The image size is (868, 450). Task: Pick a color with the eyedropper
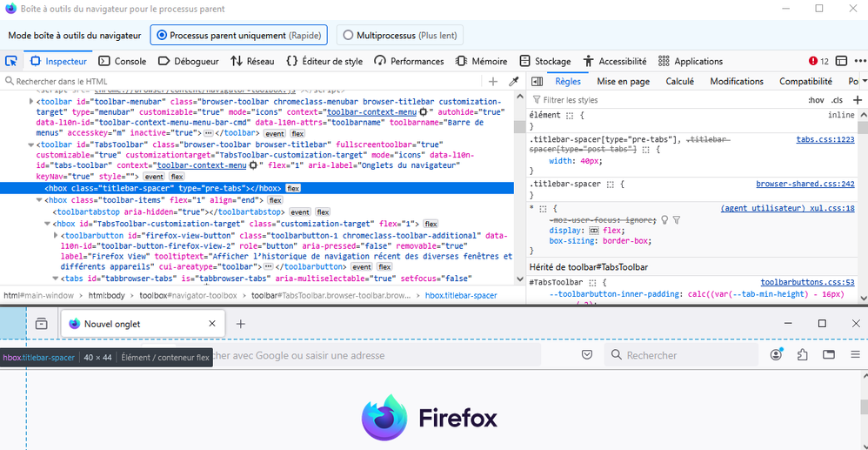coord(513,82)
